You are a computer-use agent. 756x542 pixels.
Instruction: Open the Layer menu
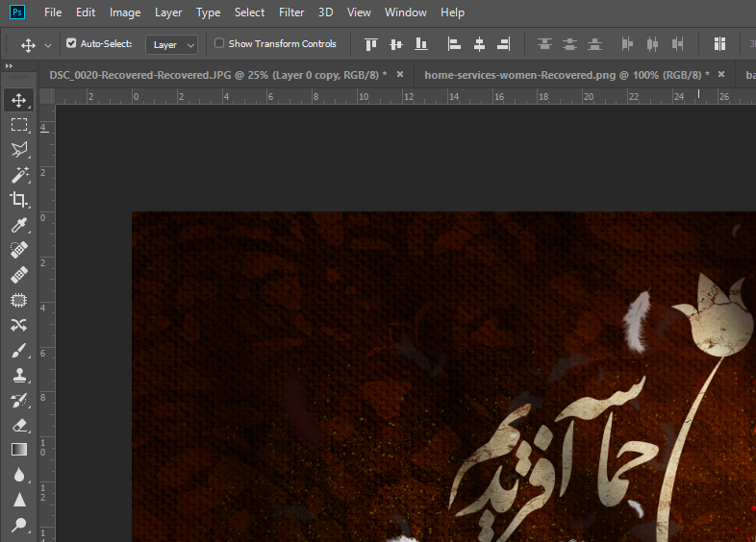tap(168, 12)
